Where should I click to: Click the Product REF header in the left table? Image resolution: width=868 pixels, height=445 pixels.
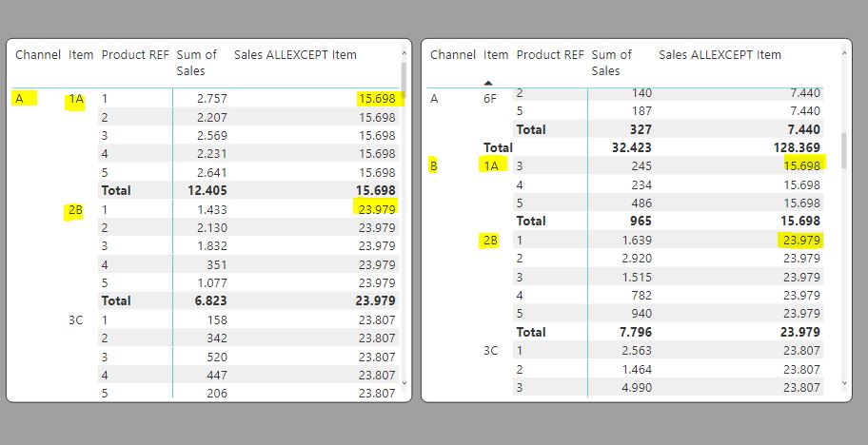pos(135,55)
